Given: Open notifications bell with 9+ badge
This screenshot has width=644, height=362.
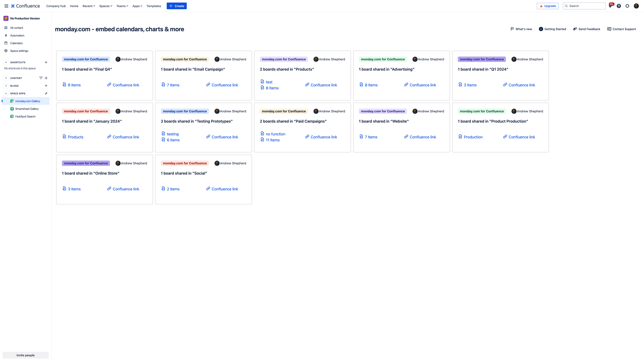Looking at the screenshot, I should [x=610, y=6].
